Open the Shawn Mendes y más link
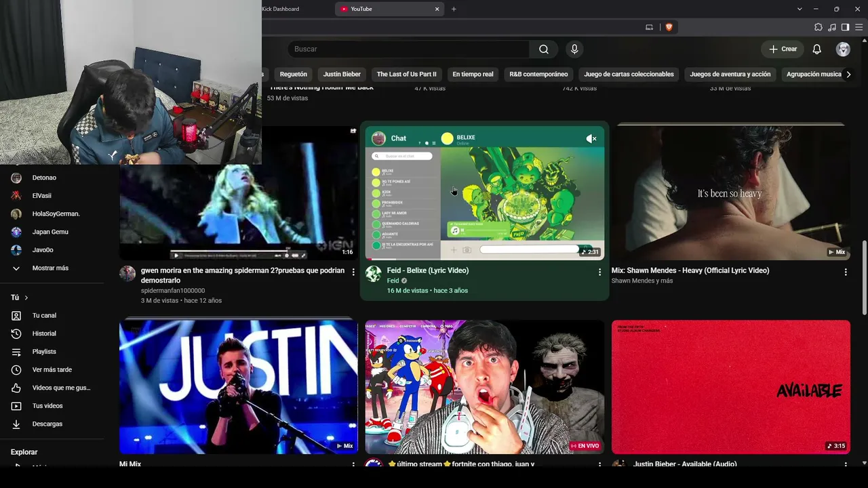868x488 pixels. coord(642,281)
